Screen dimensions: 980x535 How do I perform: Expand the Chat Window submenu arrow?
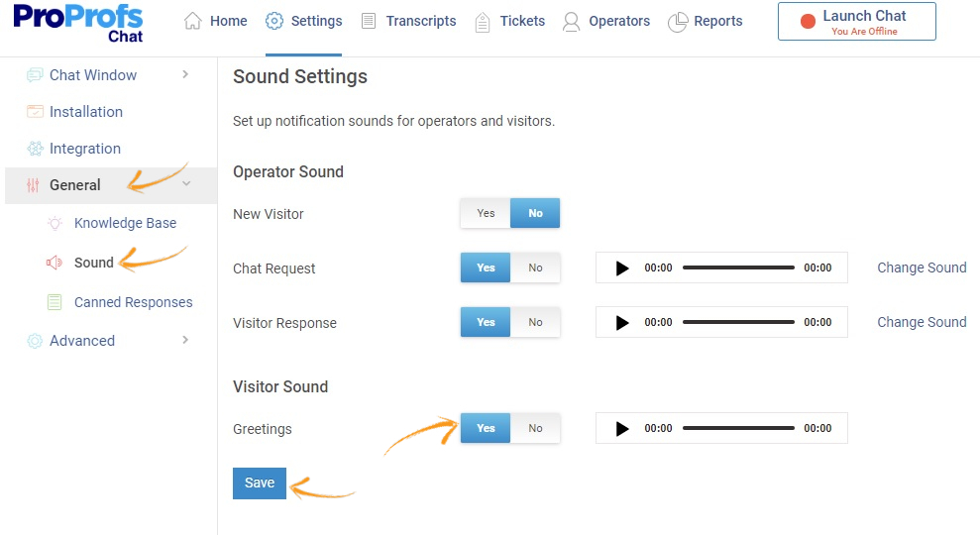(x=185, y=74)
